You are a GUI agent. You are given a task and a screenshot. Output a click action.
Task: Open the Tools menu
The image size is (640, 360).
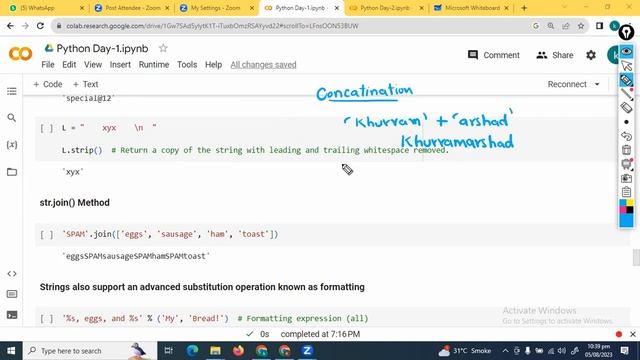(x=187, y=64)
